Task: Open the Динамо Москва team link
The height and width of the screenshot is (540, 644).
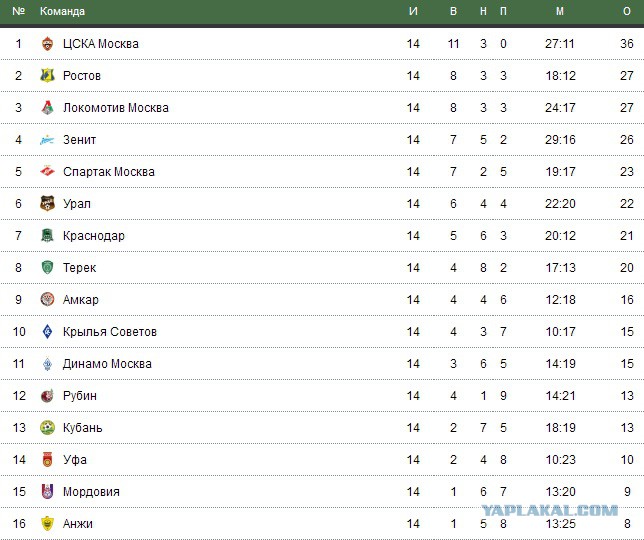Action: tap(107, 364)
